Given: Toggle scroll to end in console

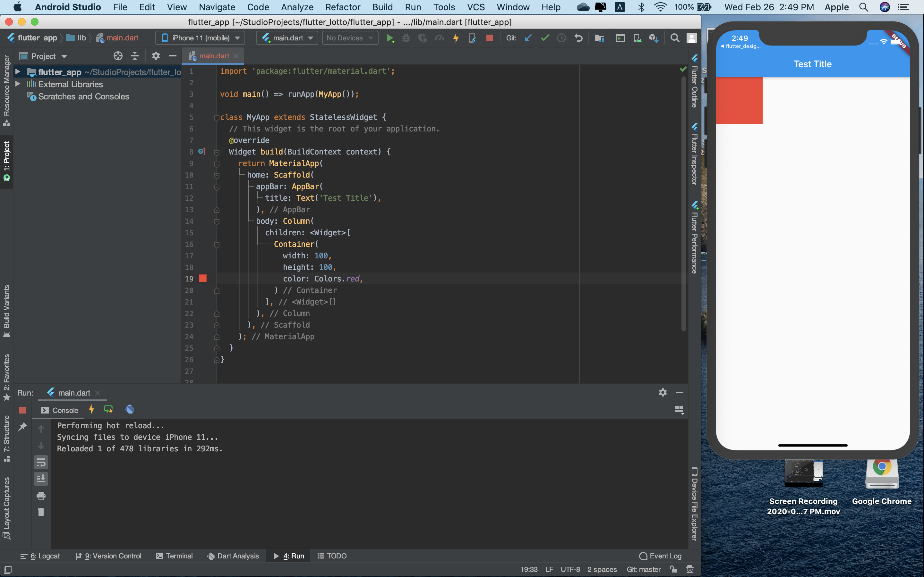Looking at the screenshot, I should tap(41, 479).
